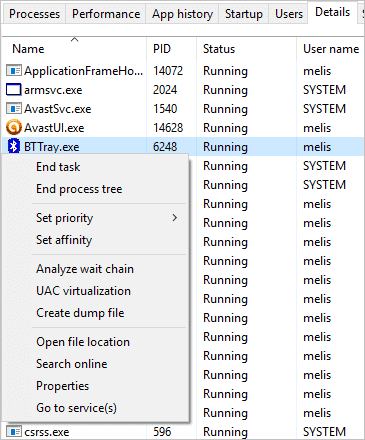Click PID value 596
This screenshot has width=365, height=440.
[x=162, y=432]
